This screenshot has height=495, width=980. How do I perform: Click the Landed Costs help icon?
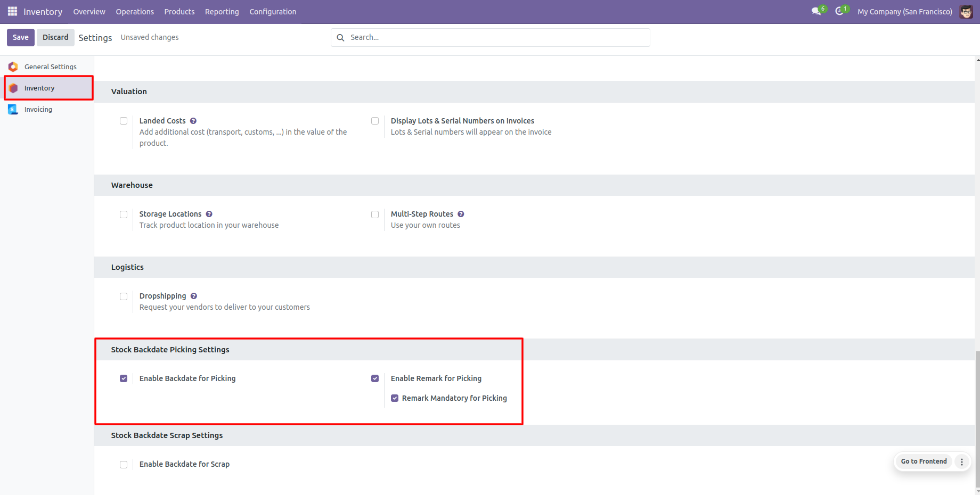pyautogui.click(x=193, y=121)
